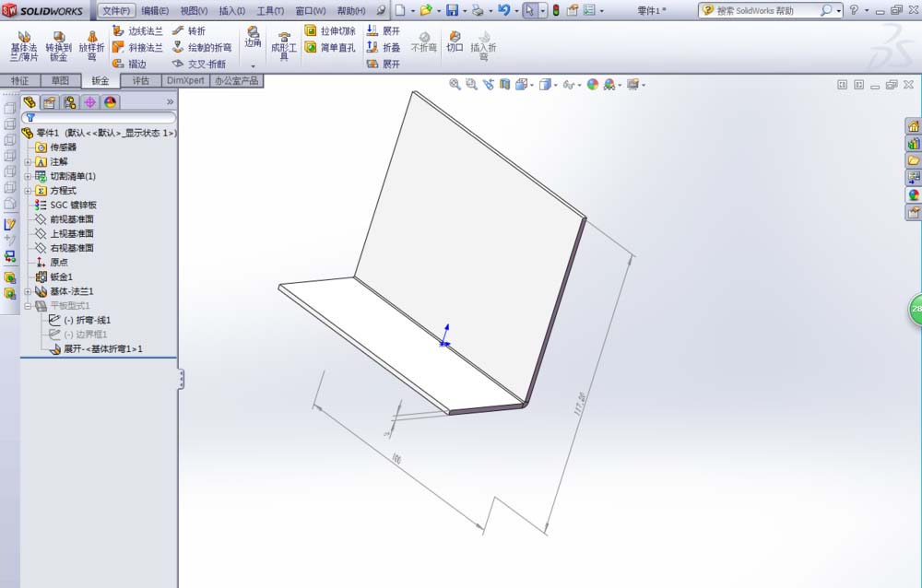The height and width of the screenshot is (588, 922).
Task: Open the 窗口(W) menu
Action: click(311, 10)
